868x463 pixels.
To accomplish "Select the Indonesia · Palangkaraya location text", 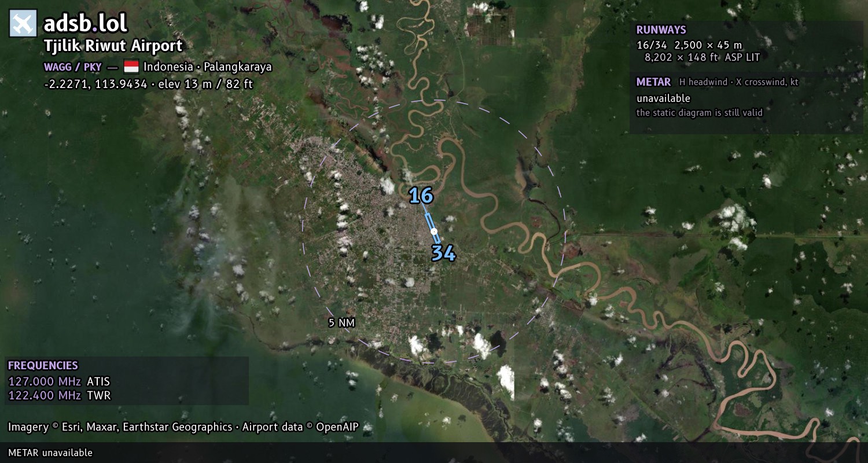I will point(208,67).
